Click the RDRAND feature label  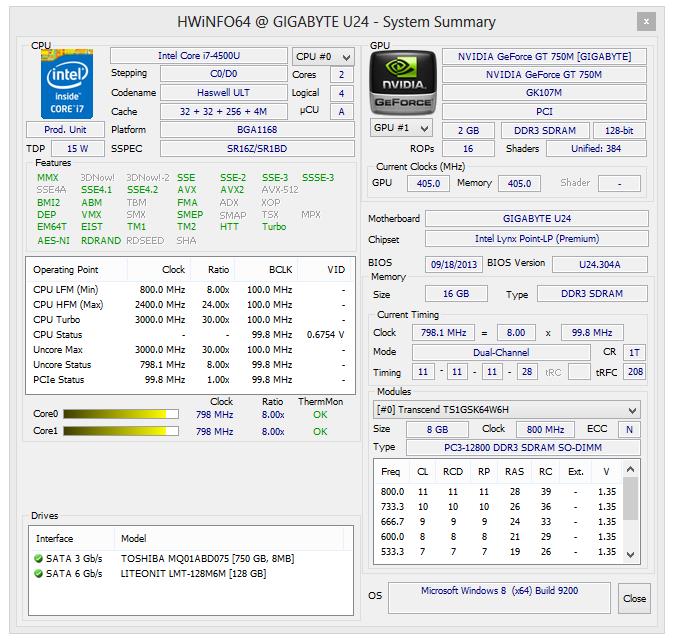click(101, 240)
